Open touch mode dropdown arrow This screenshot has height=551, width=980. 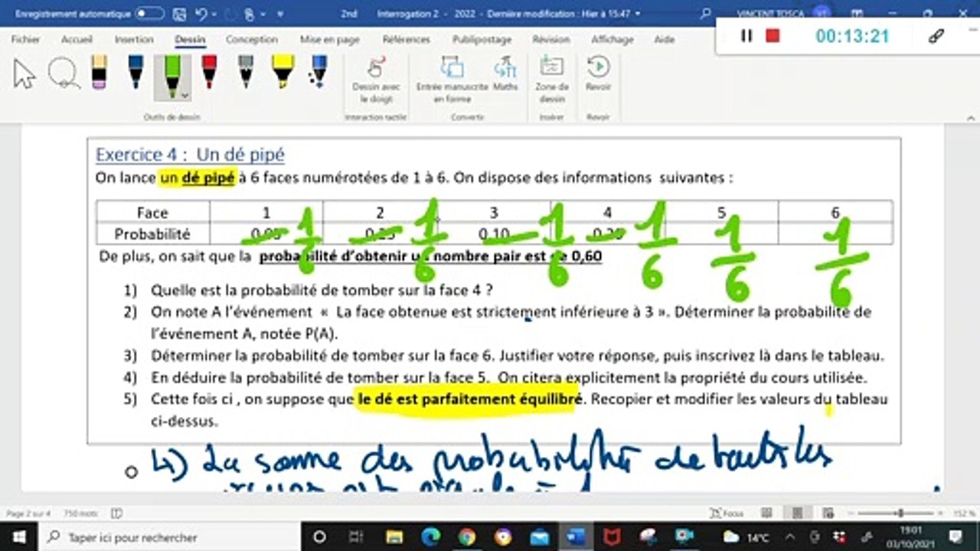coord(263,15)
